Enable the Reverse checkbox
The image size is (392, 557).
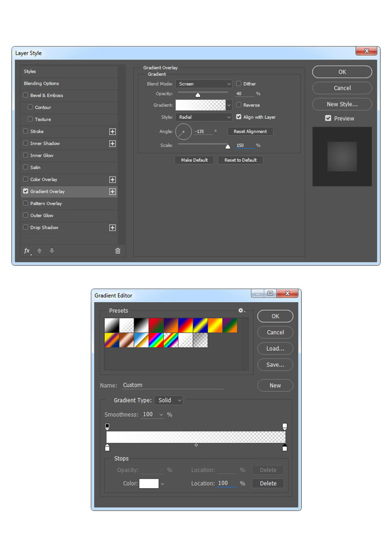click(x=239, y=105)
